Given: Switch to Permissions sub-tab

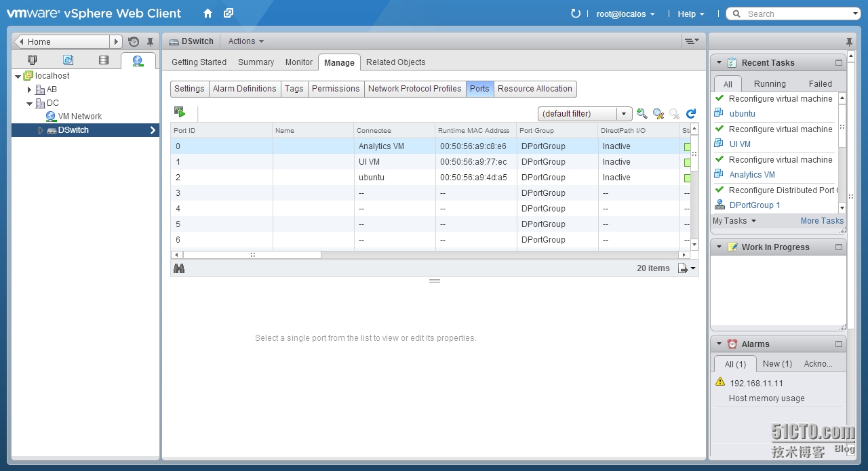Looking at the screenshot, I should tap(336, 89).
